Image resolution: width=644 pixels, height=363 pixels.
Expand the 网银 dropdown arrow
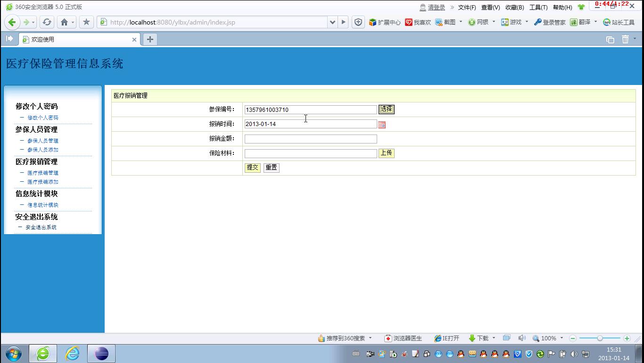pos(494,22)
